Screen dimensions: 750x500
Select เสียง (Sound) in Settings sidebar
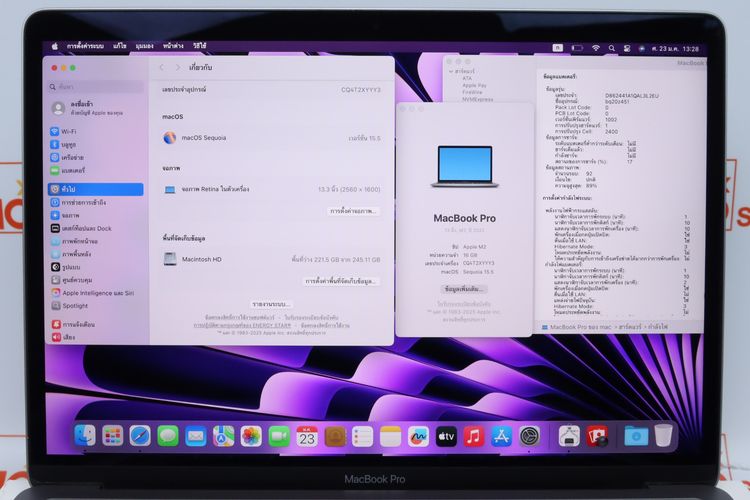96,337
